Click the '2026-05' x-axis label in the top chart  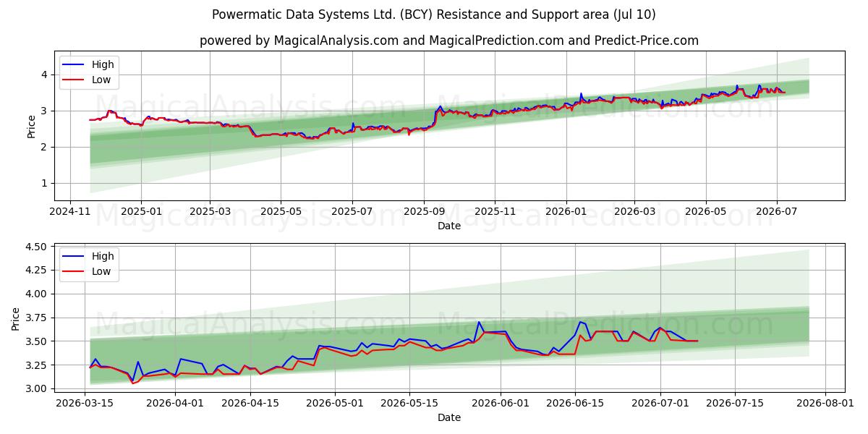click(x=705, y=212)
